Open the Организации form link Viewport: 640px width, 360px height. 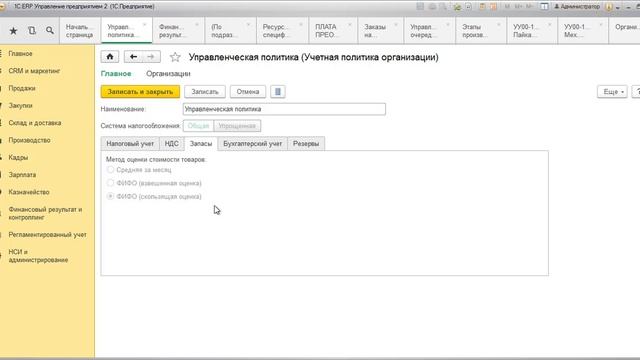[168, 74]
